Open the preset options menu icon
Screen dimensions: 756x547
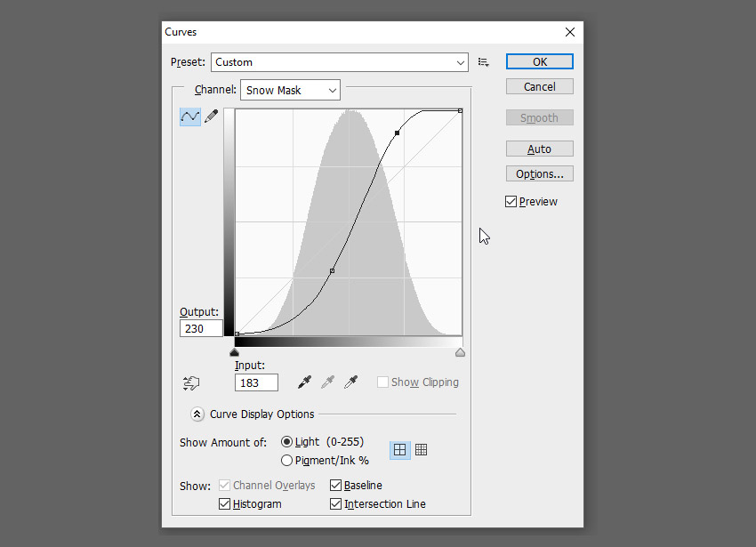coord(483,62)
